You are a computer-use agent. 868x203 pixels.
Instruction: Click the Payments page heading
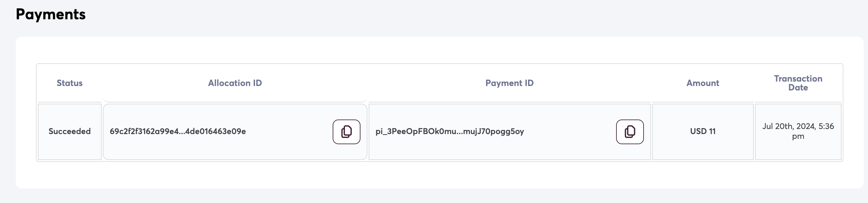click(x=51, y=14)
